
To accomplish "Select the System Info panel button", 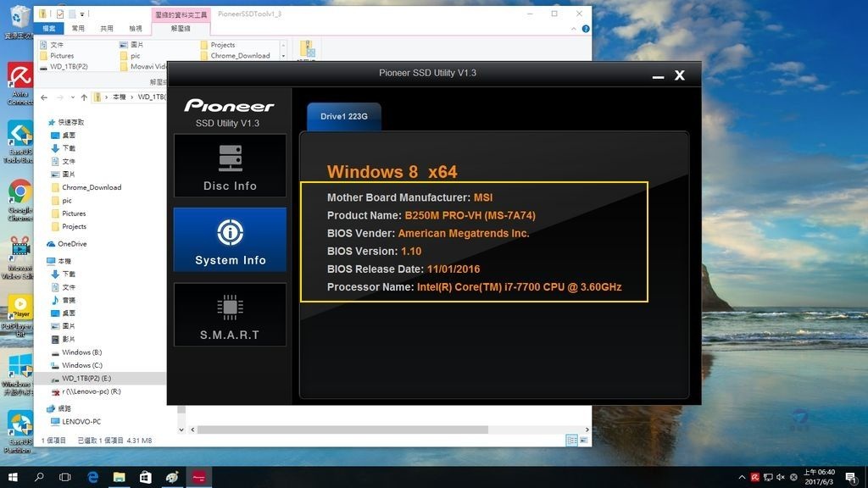I will (x=230, y=240).
